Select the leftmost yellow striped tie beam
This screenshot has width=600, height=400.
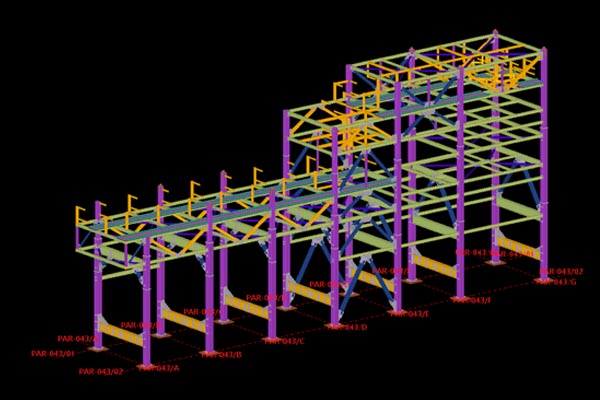(120, 334)
